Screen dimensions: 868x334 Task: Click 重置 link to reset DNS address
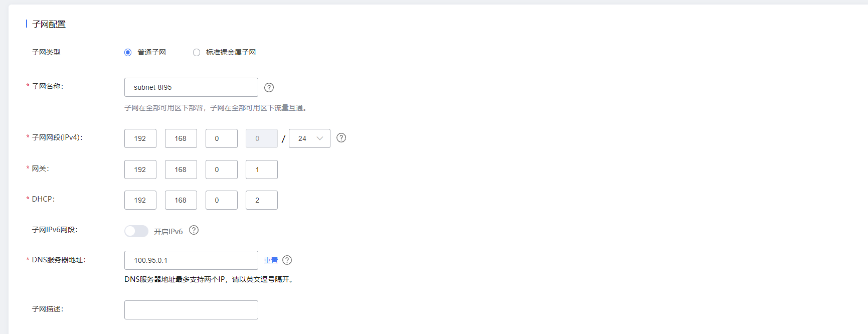coord(271,260)
